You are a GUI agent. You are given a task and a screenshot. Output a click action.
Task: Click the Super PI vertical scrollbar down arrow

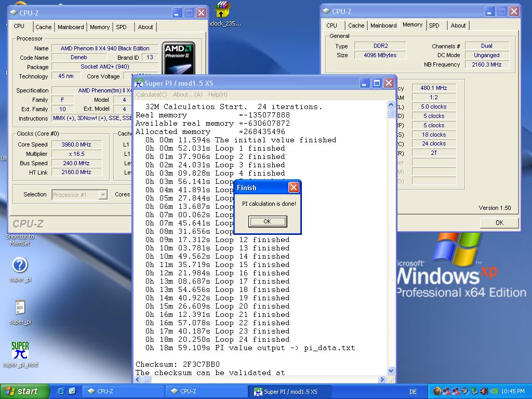pos(391,371)
